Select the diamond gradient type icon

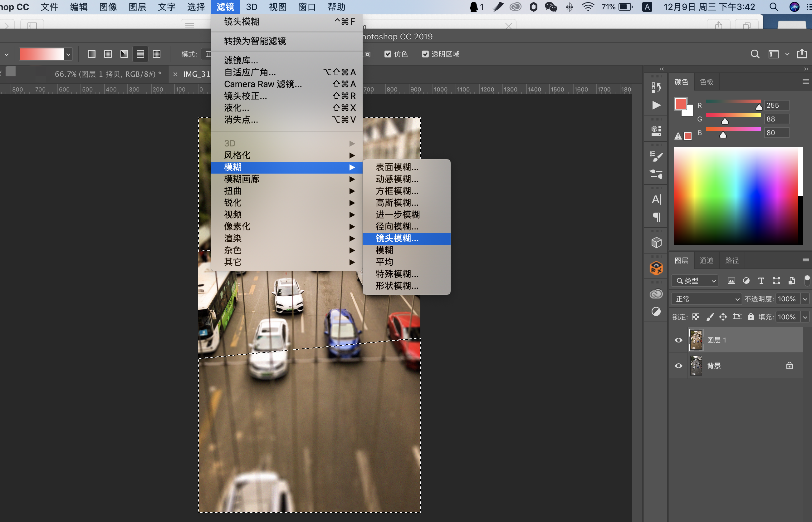pos(157,54)
